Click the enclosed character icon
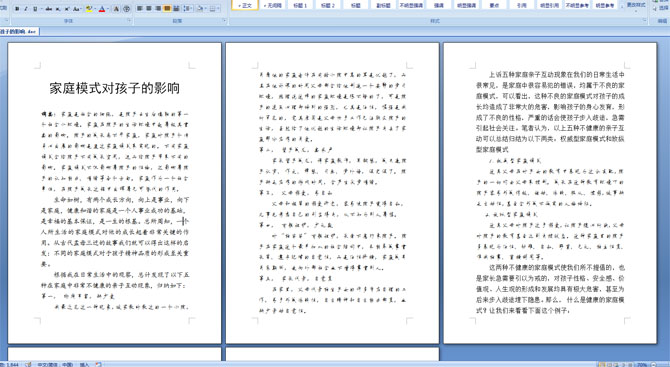670x367 pixels. click(x=126, y=9)
